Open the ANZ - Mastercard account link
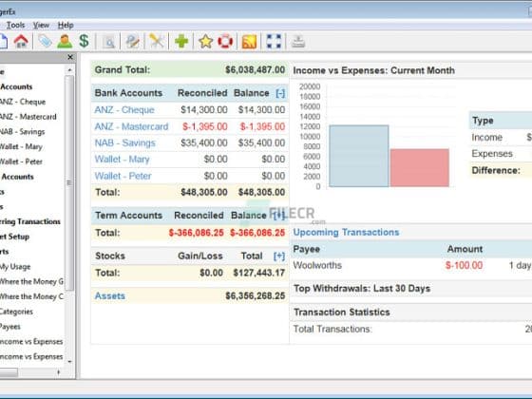This screenshot has height=399, width=532. [131, 126]
